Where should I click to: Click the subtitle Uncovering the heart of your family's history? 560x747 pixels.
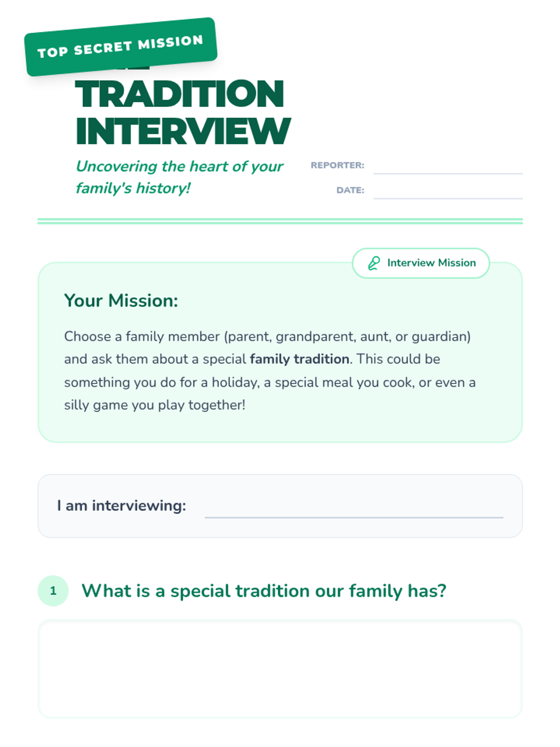[x=180, y=177]
